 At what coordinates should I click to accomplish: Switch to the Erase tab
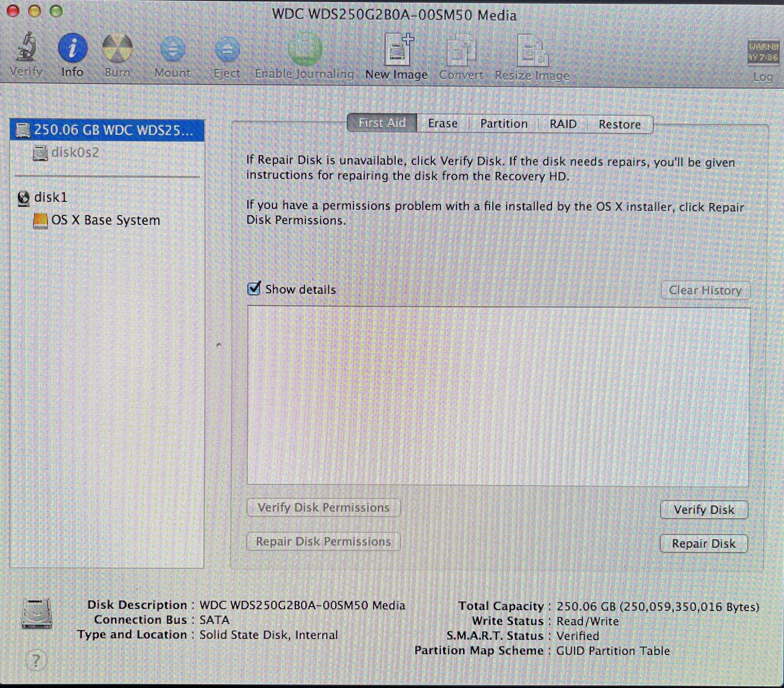[443, 123]
